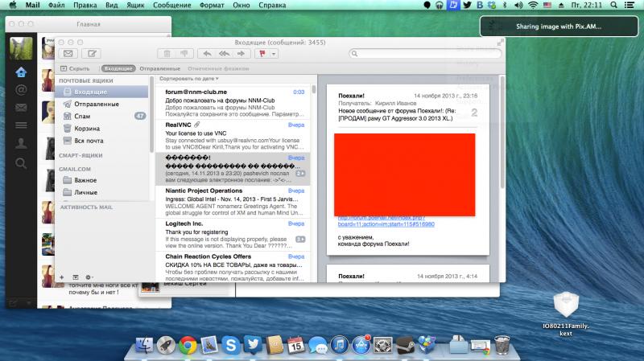Click envelope messages icon in Главная window
The width and height of the screenshot is (644, 361).
point(21,108)
